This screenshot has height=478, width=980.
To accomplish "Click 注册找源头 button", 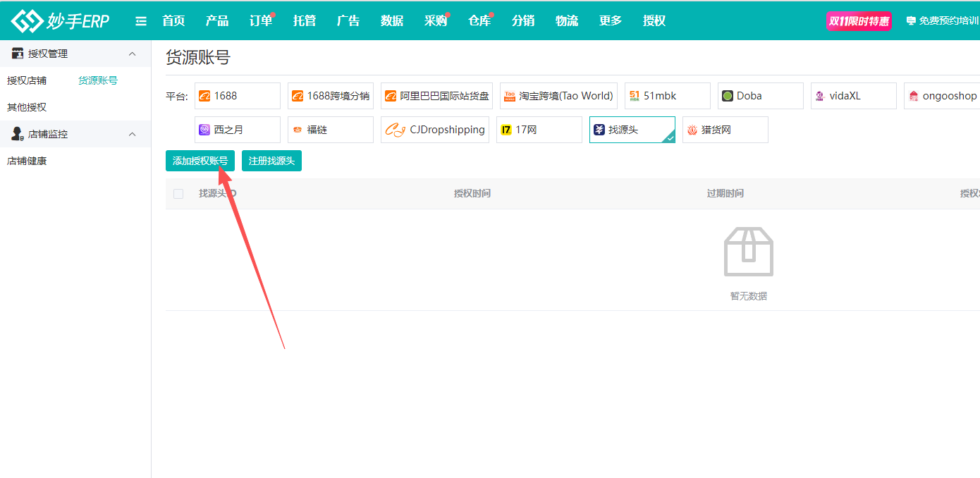I will tap(271, 161).
